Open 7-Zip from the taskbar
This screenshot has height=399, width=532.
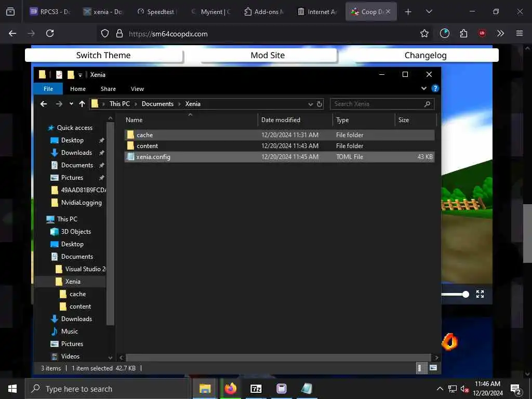pos(256,389)
